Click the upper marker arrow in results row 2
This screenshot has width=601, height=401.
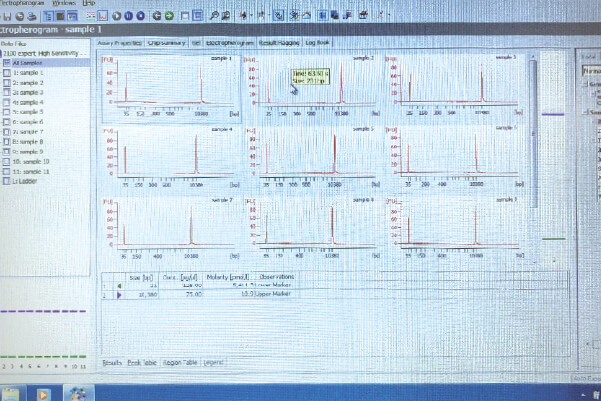[120, 296]
